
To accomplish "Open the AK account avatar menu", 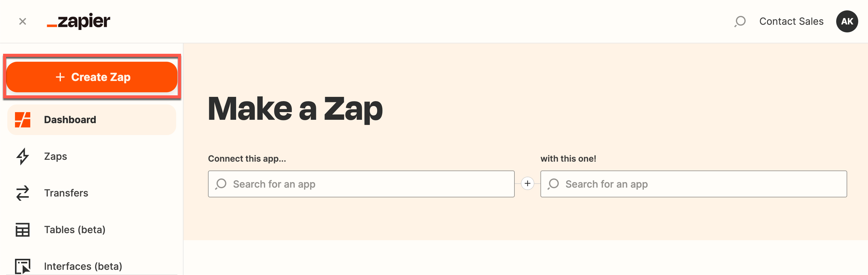I will 847,21.
